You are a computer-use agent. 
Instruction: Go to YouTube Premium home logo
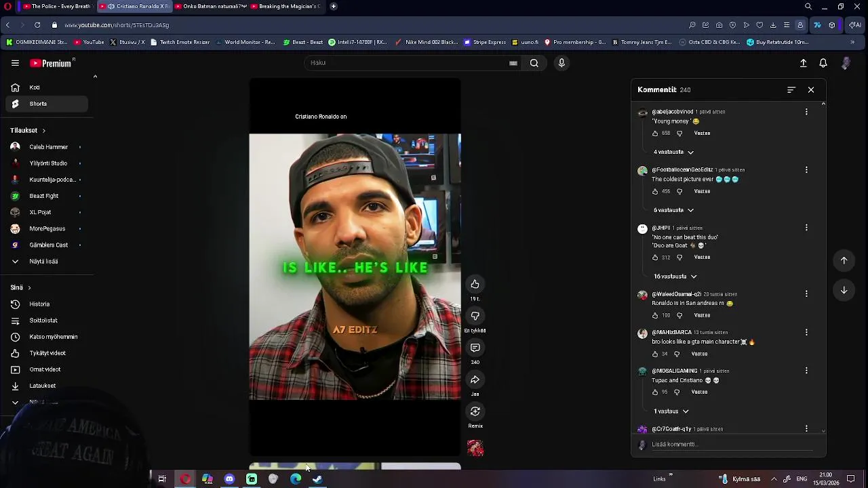point(52,63)
